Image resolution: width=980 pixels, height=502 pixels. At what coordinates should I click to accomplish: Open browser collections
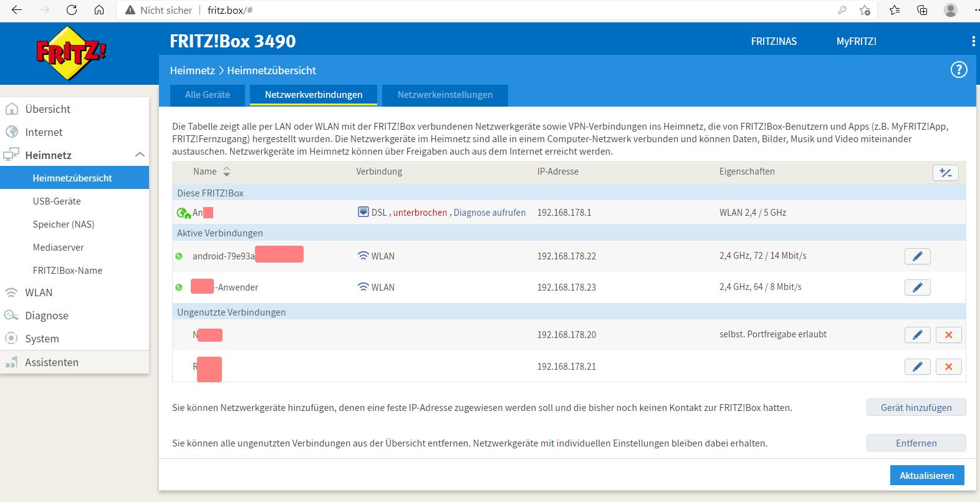click(x=922, y=10)
